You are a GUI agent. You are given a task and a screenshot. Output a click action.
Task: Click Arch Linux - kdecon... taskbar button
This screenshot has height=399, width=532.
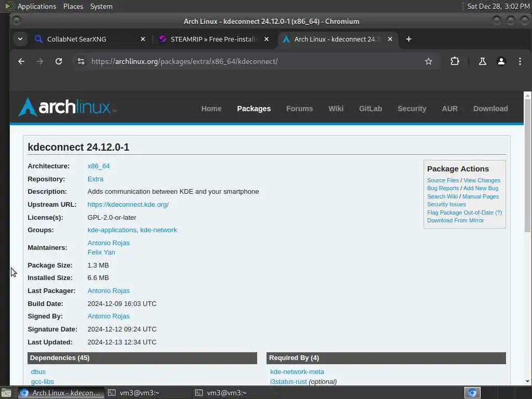coord(61,393)
